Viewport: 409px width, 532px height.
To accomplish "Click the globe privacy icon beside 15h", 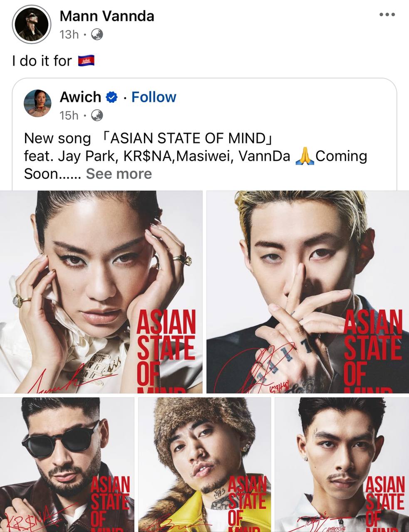I will coord(97,115).
